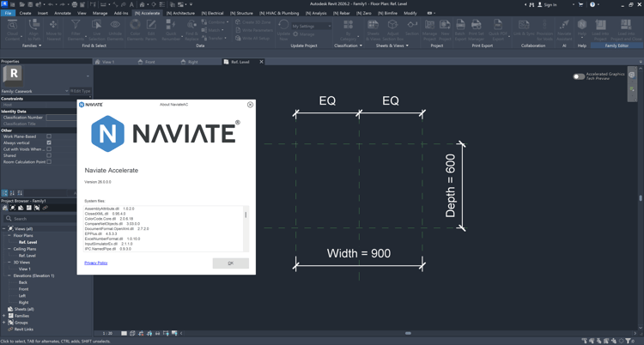The image size is (644, 345).
Task: Click the Edit Type button
Action: pyautogui.click(x=80, y=91)
